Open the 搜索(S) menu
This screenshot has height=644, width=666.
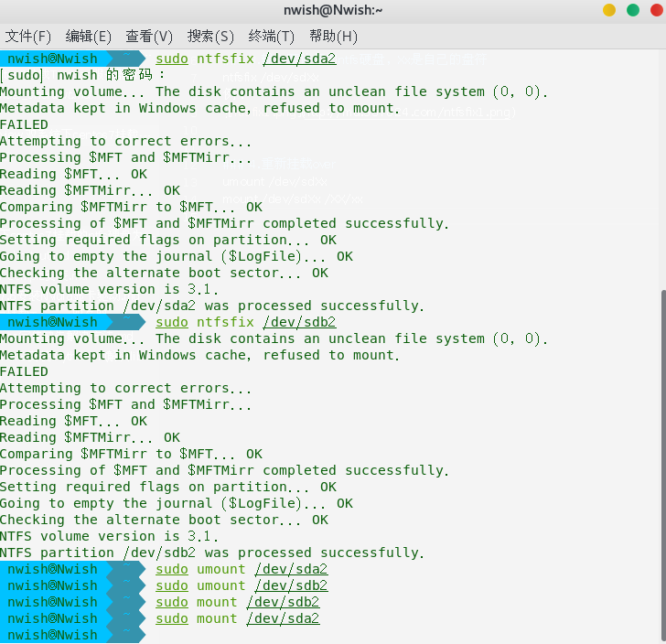[x=210, y=36]
